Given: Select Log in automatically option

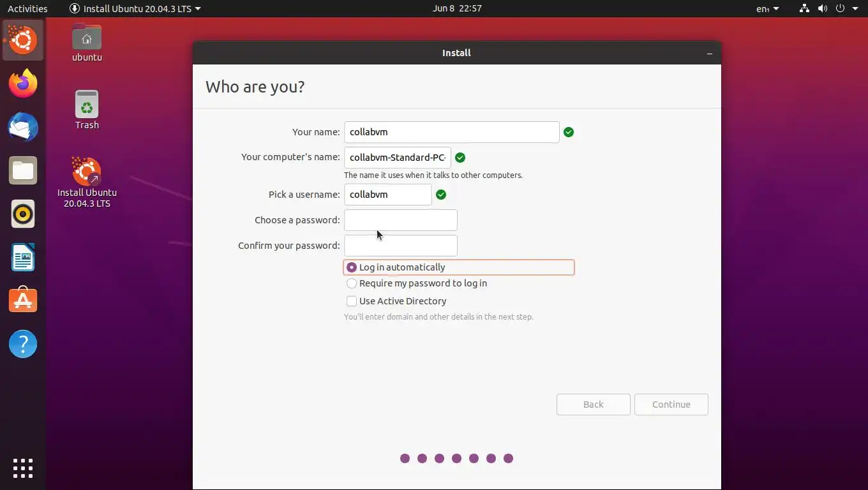Looking at the screenshot, I should [459, 267].
